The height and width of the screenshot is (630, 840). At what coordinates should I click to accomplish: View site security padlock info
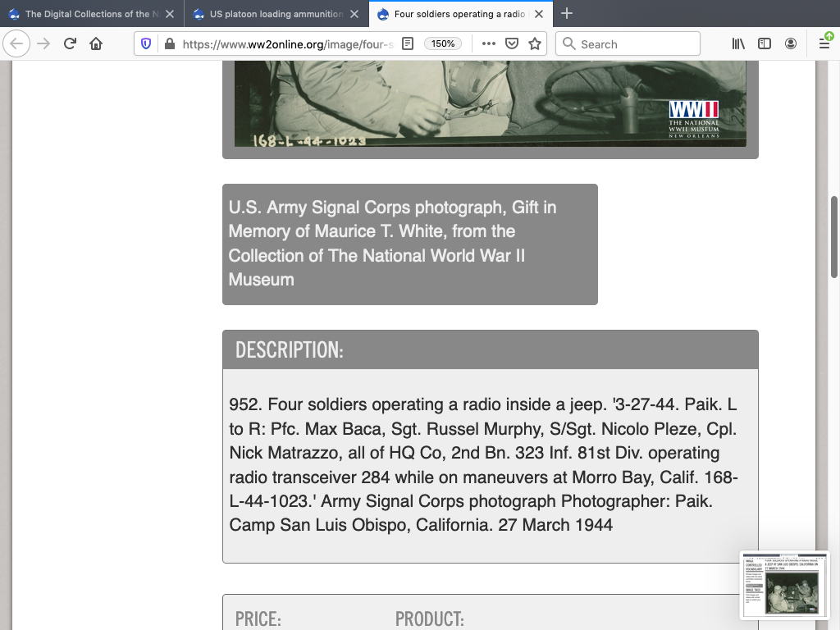pyautogui.click(x=168, y=43)
